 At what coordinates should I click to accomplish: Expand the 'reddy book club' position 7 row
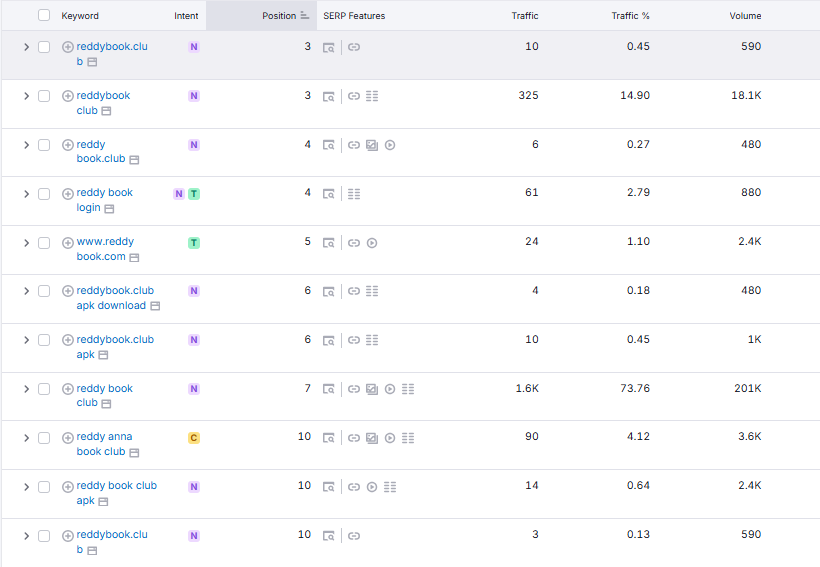pyautogui.click(x=26, y=389)
